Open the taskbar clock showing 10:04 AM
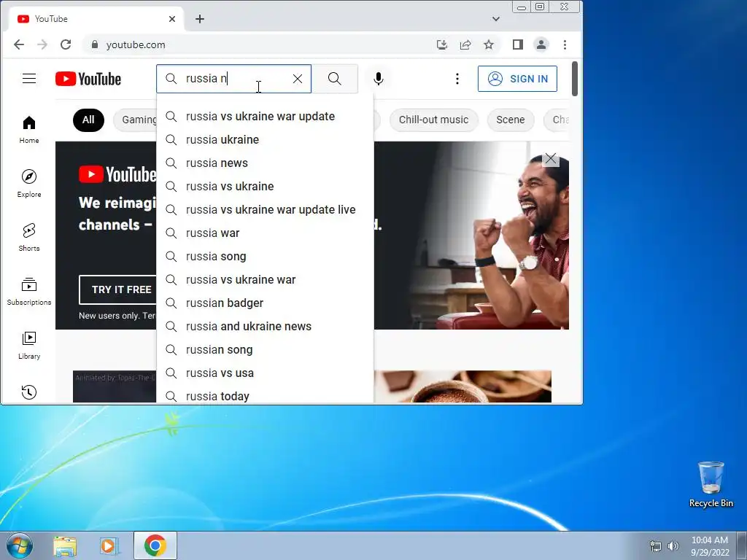This screenshot has height=560, width=747. click(x=710, y=545)
